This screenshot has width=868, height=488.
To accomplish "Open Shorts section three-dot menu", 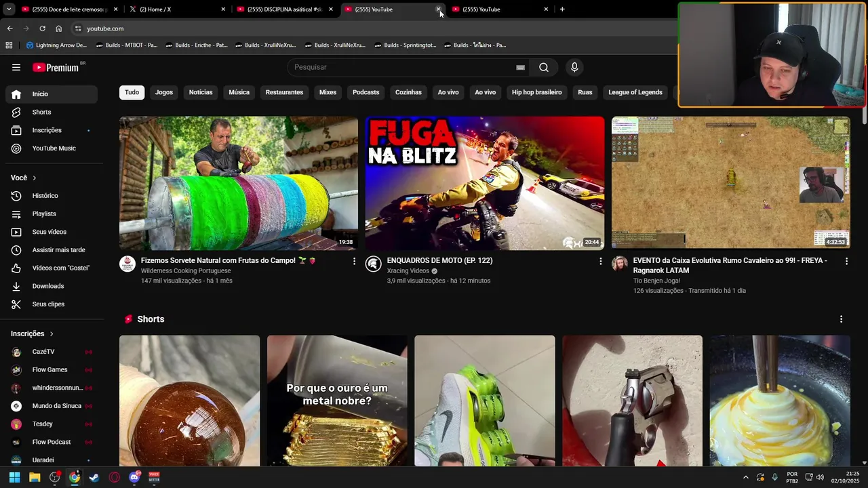I will [x=841, y=319].
